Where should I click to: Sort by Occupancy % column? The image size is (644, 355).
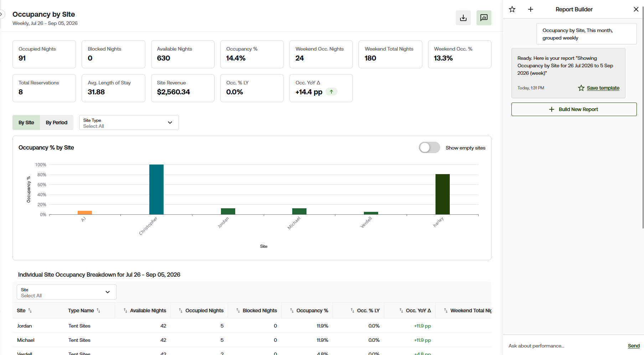point(309,310)
